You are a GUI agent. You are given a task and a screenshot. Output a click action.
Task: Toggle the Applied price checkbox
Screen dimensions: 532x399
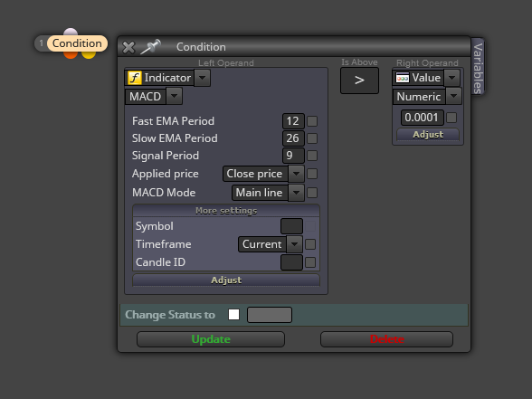(x=312, y=174)
